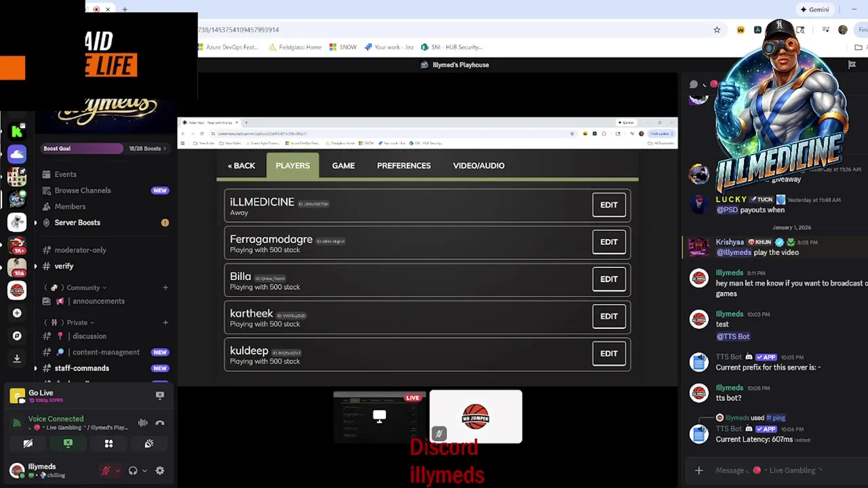868x488 pixels.
Task: Open the media controls icon in Chrome
Action: tap(825, 30)
